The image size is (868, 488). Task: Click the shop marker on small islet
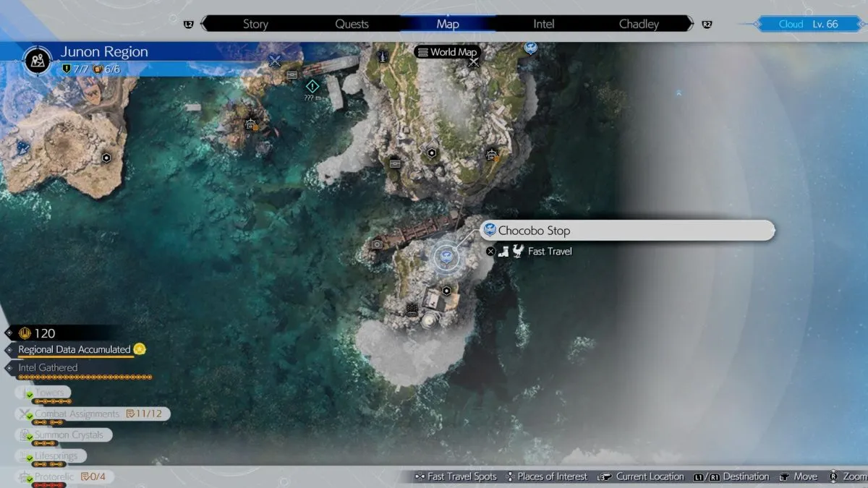coord(251,124)
